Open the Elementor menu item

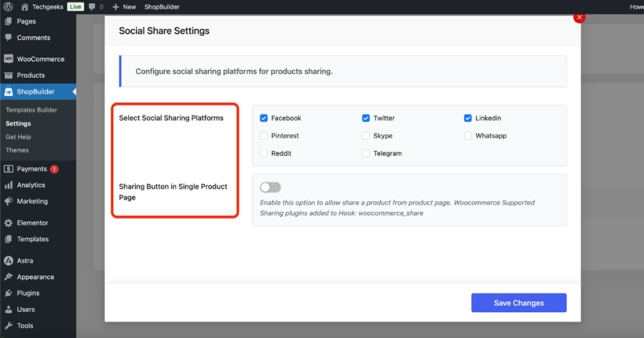click(38, 223)
